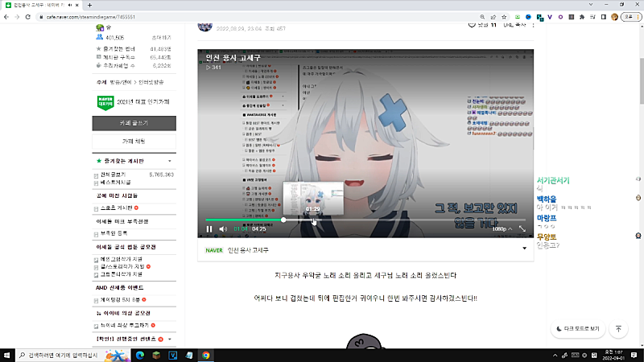Image resolution: width=644 pixels, height=362 pixels.
Task: Click the video progress bar handle
Action: [x=283, y=220]
